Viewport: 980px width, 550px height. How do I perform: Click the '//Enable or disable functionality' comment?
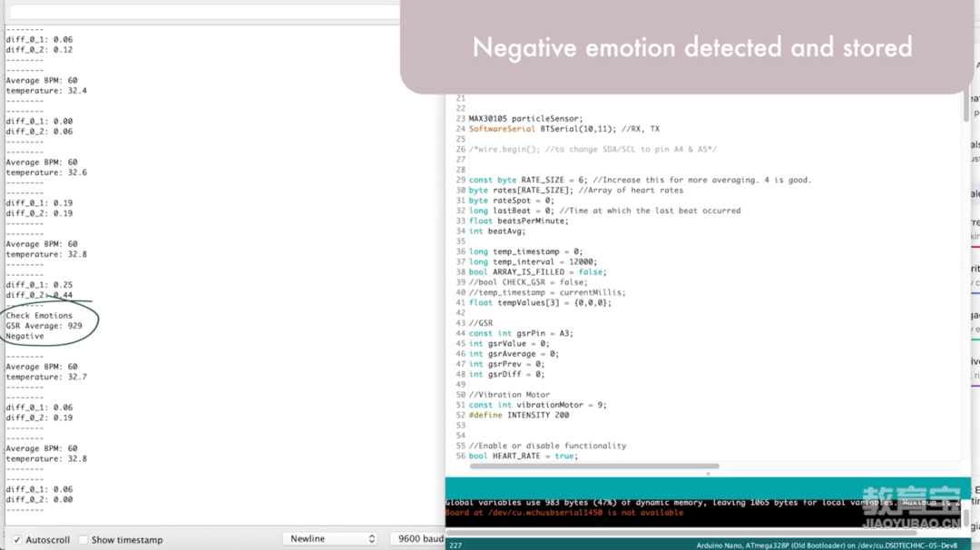[547, 446]
